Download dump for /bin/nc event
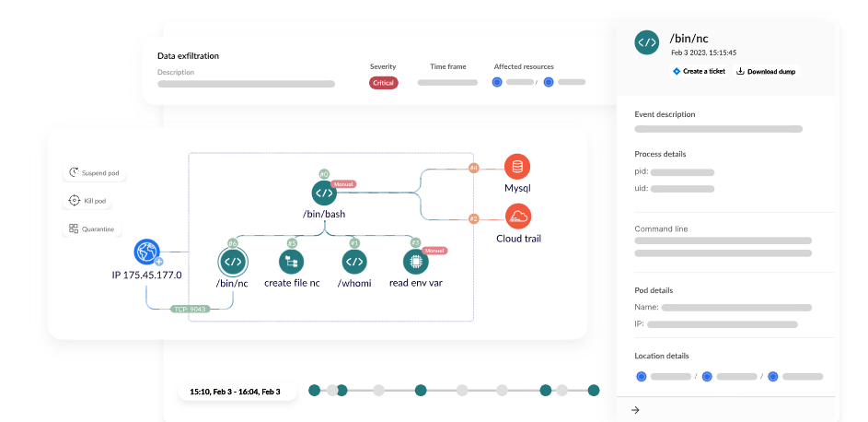 click(765, 71)
